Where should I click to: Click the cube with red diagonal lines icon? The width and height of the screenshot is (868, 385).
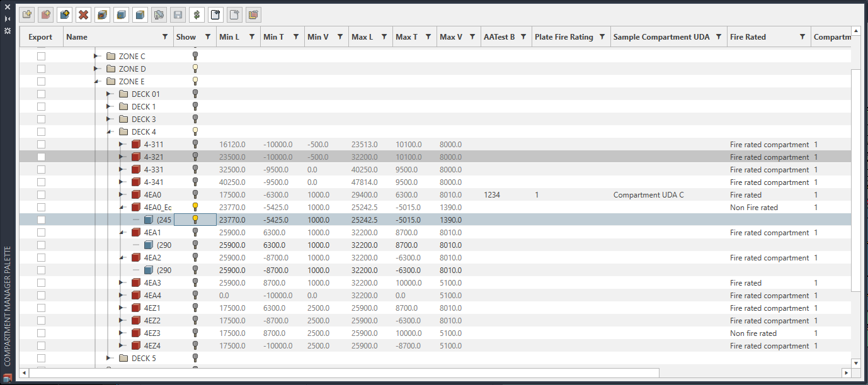[102, 14]
